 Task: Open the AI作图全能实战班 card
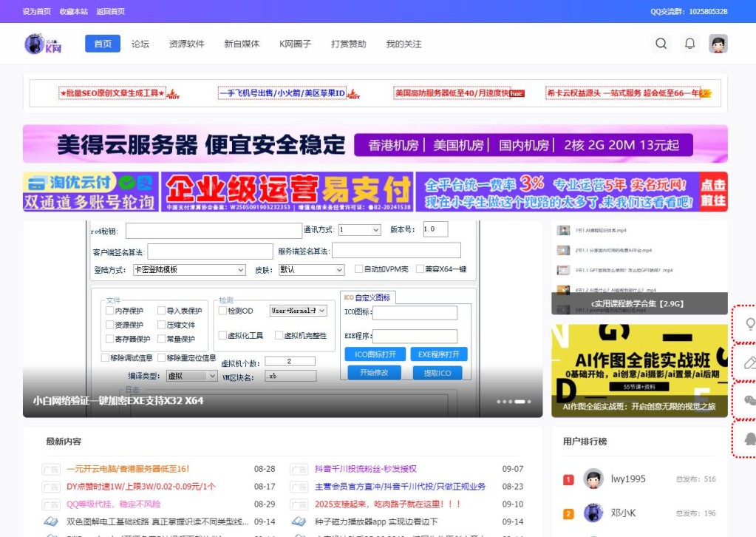(x=639, y=371)
